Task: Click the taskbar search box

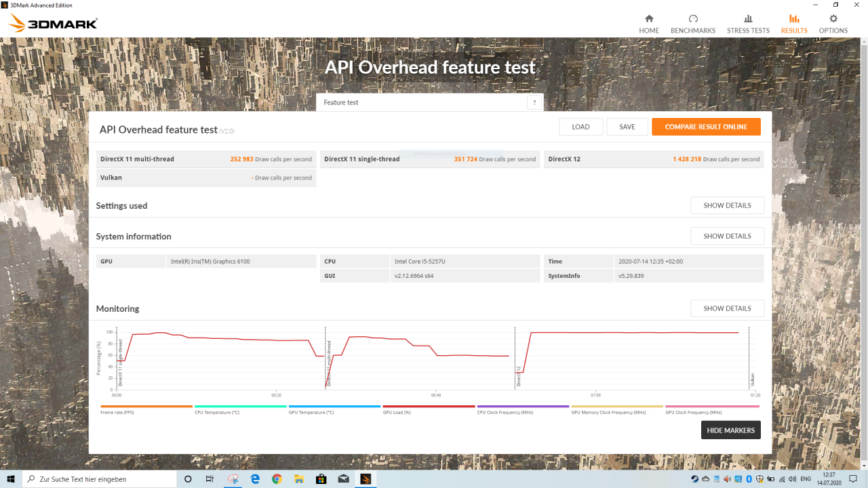Action: tap(100, 479)
